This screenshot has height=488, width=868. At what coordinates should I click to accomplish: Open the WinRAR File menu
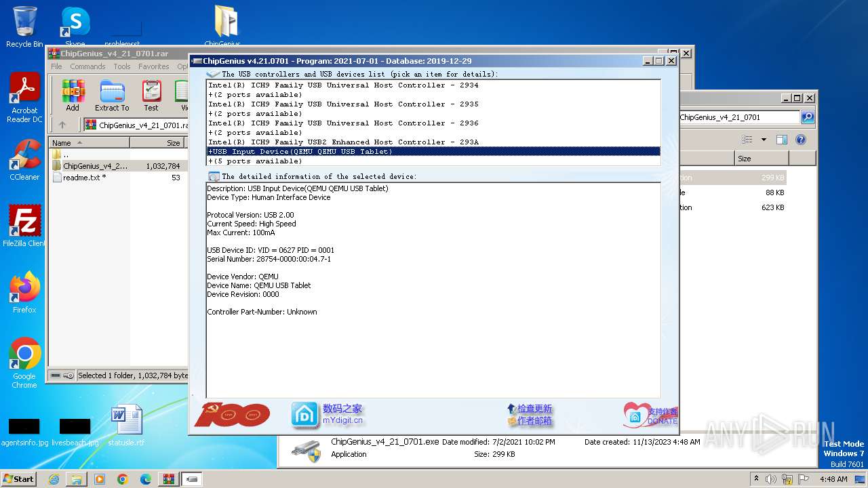click(56, 66)
